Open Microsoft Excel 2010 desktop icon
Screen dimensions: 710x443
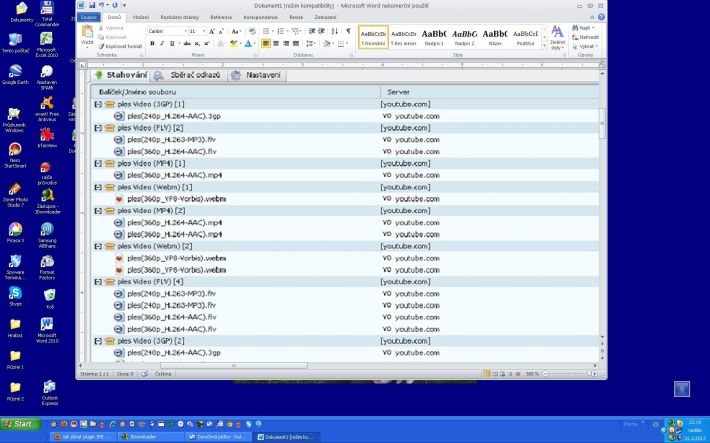[47, 44]
